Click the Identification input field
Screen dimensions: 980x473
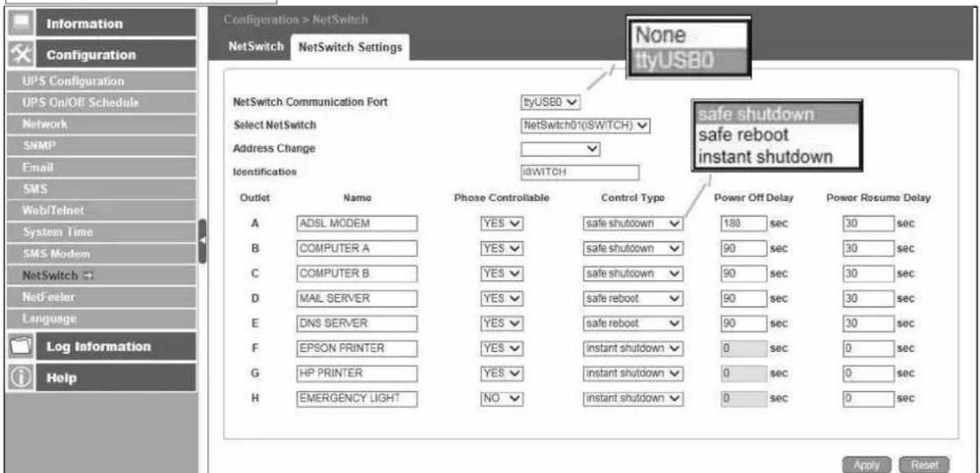coord(580,171)
